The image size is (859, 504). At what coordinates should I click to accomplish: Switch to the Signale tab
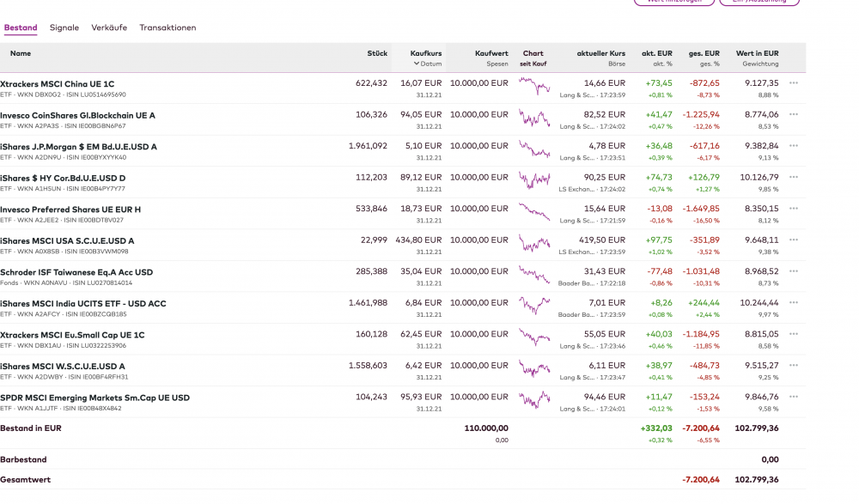click(x=64, y=27)
